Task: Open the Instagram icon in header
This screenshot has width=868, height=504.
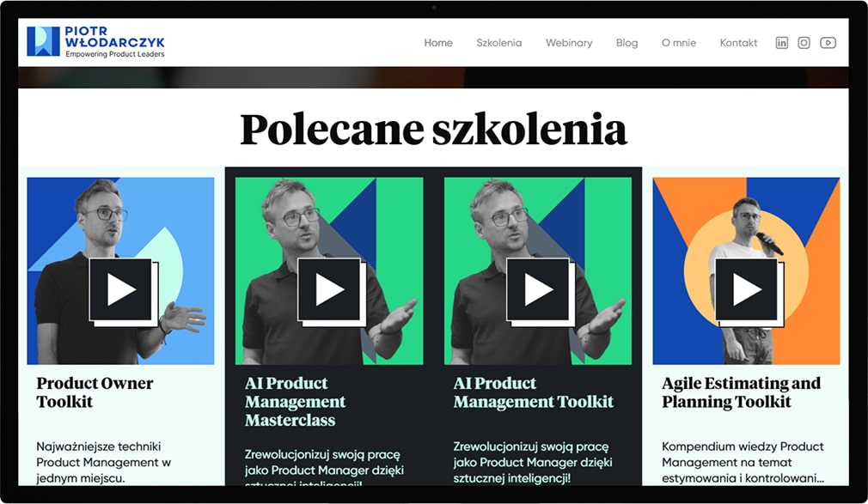Action: 804,43
